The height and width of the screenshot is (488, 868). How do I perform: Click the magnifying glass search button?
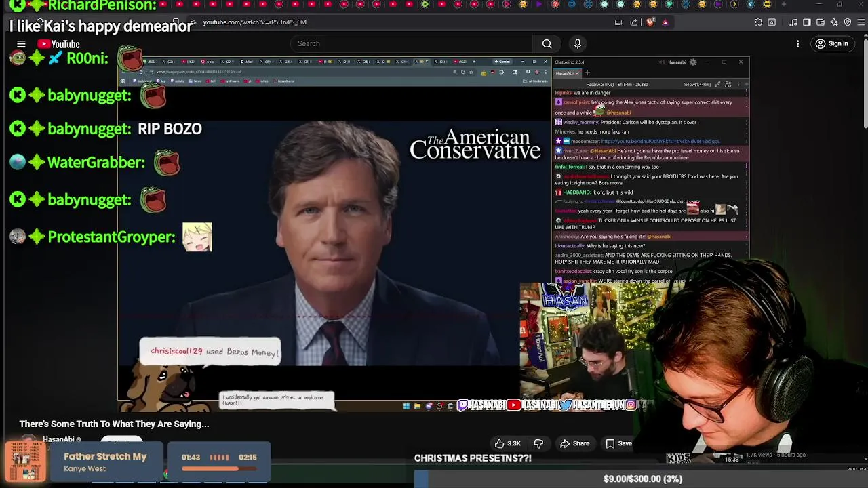click(547, 44)
